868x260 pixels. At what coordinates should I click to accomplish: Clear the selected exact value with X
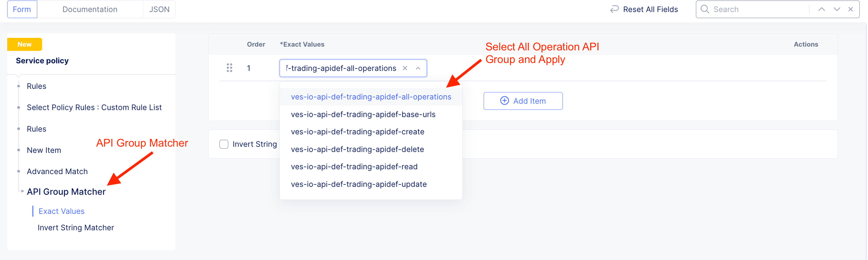pos(405,68)
